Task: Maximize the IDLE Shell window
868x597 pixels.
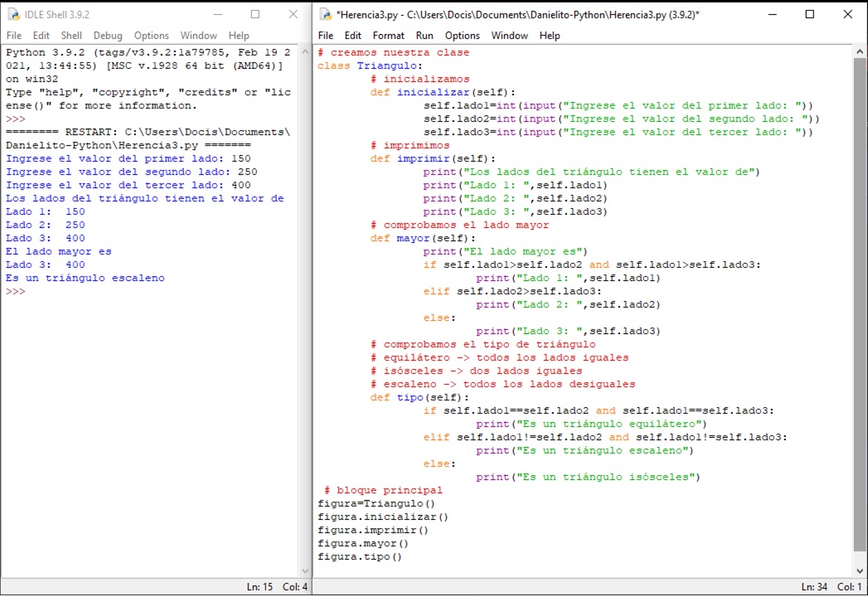Action: pos(255,14)
